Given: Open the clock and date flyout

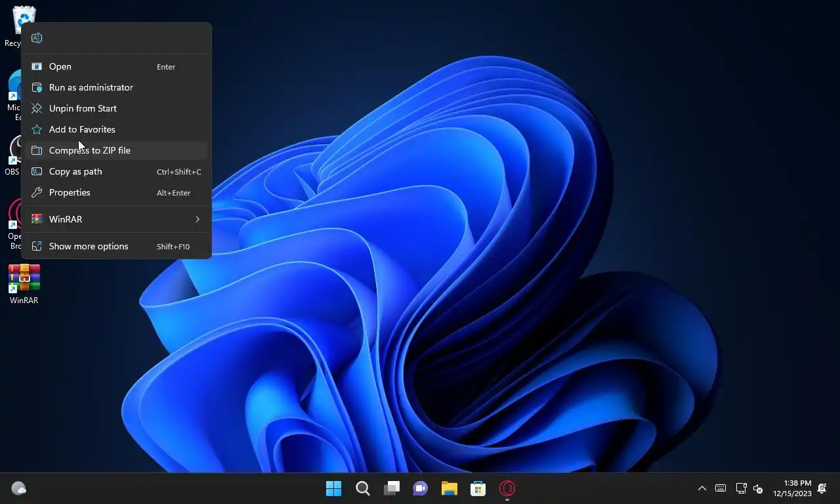Looking at the screenshot, I should click(792, 488).
